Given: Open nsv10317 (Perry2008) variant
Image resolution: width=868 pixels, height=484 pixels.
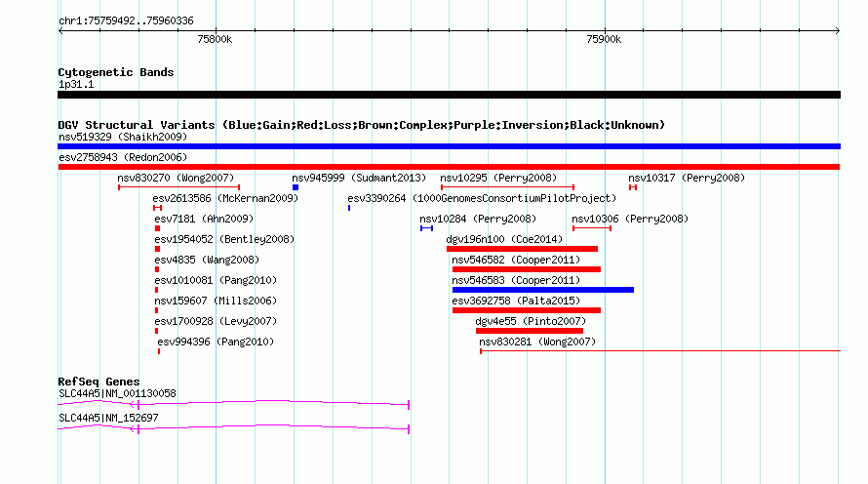Looking at the screenshot, I should click(x=687, y=178).
